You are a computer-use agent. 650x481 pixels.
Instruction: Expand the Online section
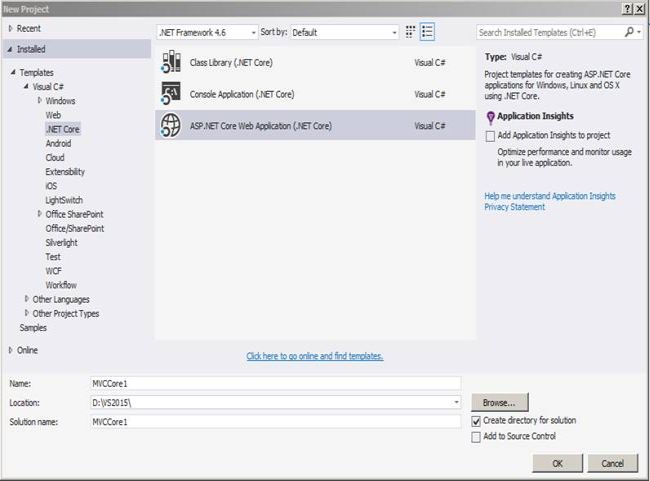click(x=11, y=350)
